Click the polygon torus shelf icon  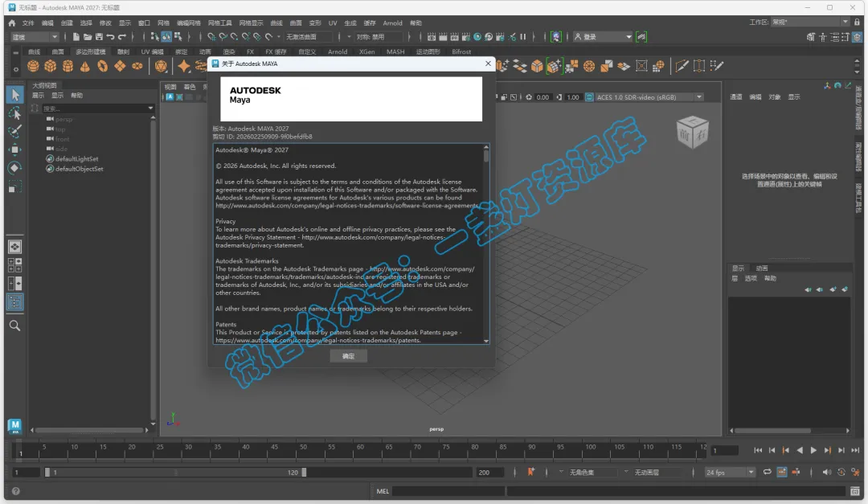coord(102,67)
